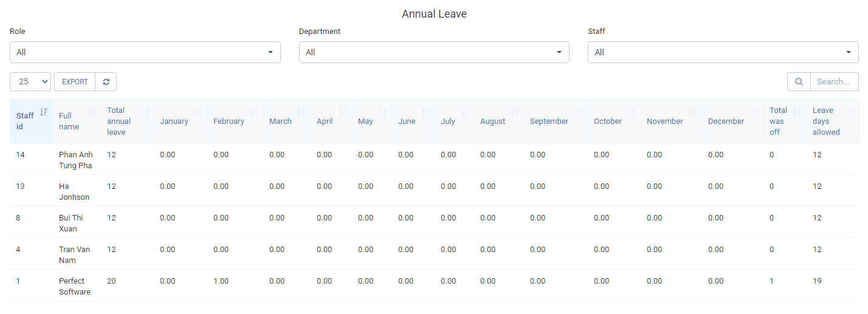868x314 pixels.
Task: Click the Search input field
Action: 835,82
